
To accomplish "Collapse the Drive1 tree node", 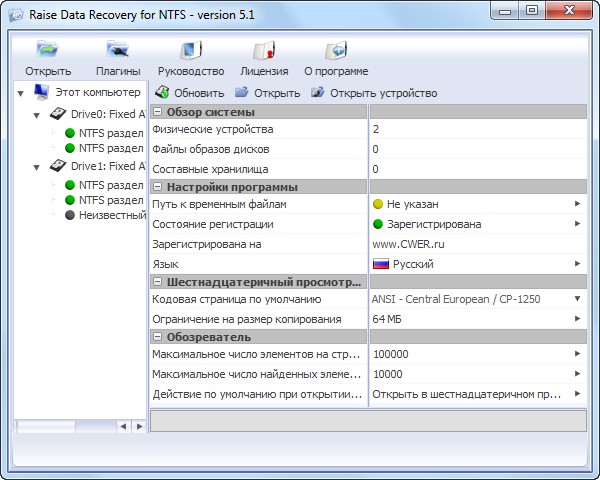I will [x=37, y=166].
